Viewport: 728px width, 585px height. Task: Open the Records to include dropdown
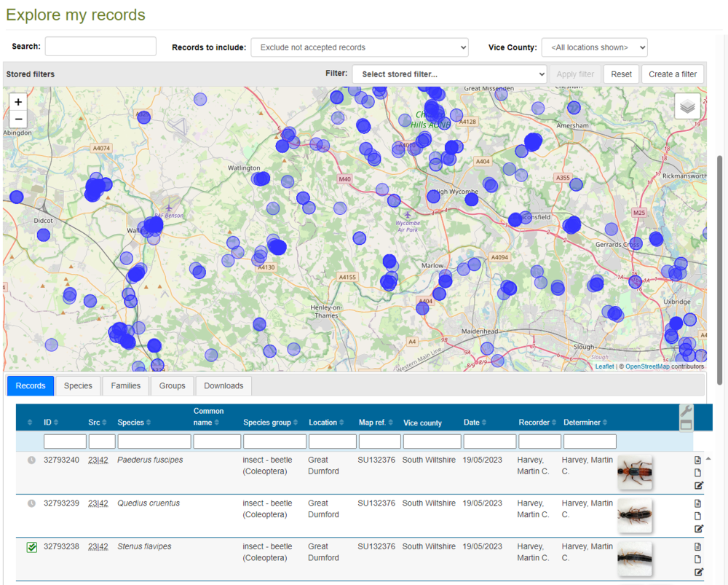(x=360, y=47)
